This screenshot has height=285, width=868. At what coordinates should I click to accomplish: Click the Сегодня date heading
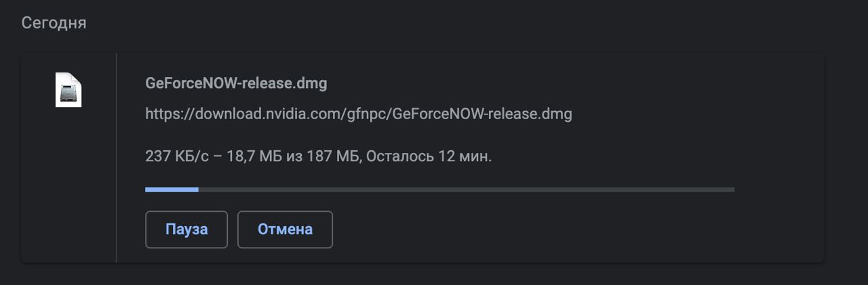coord(54,23)
